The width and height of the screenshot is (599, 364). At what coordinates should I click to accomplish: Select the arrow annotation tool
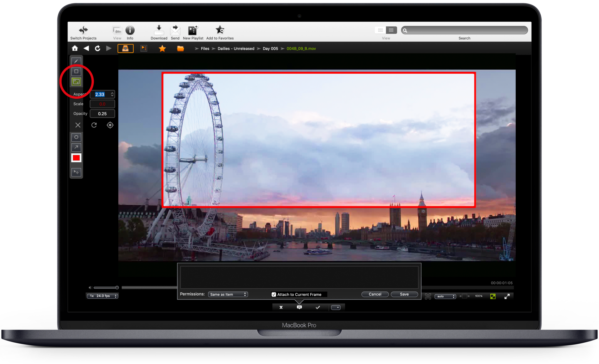click(x=76, y=147)
